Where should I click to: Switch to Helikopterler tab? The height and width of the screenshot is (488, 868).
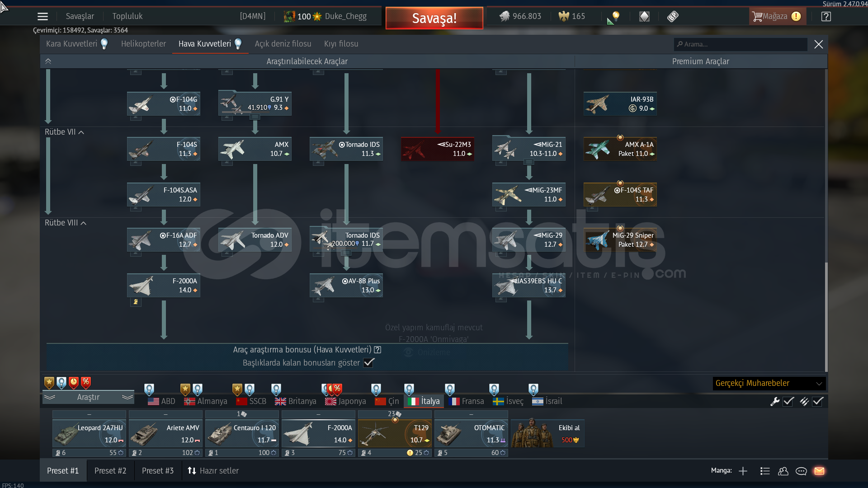coord(143,44)
